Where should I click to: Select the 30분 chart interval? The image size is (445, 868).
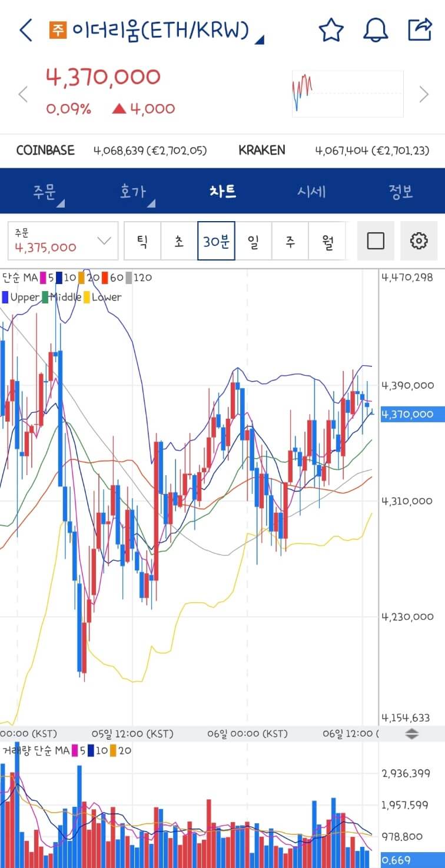[216, 241]
